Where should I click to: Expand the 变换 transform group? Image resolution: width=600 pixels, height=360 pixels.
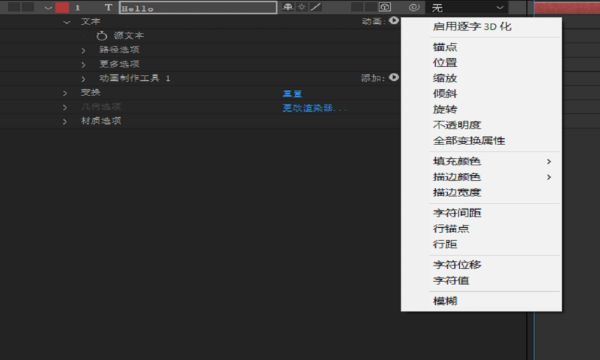tap(65, 93)
